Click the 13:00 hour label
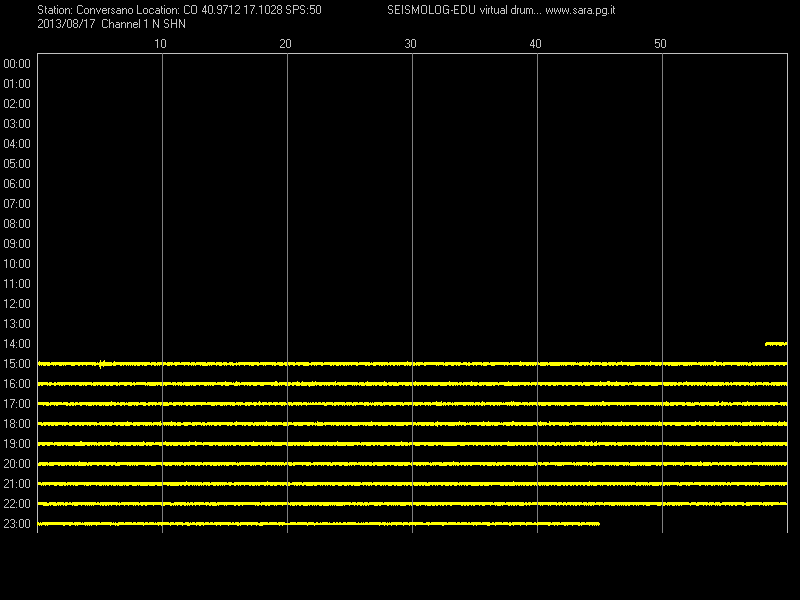The width and height of the screenshot is (800, 600). point(17,324)
